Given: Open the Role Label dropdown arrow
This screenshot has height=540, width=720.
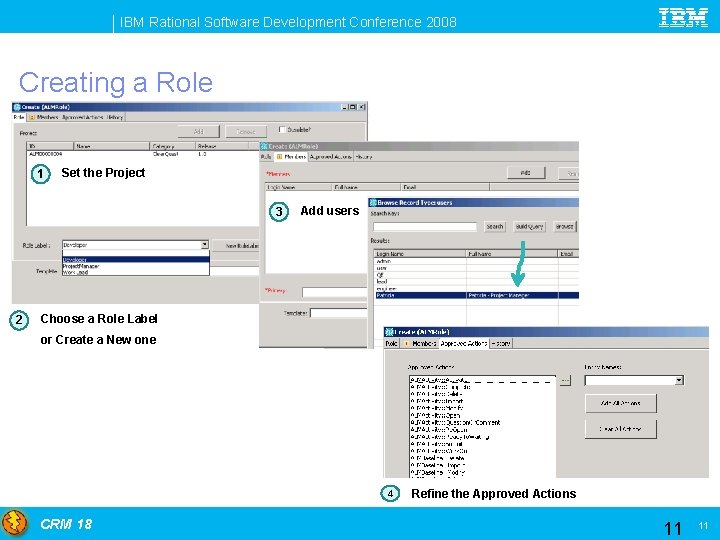Looking at the screenshot, I should click(x=205, y=245).
